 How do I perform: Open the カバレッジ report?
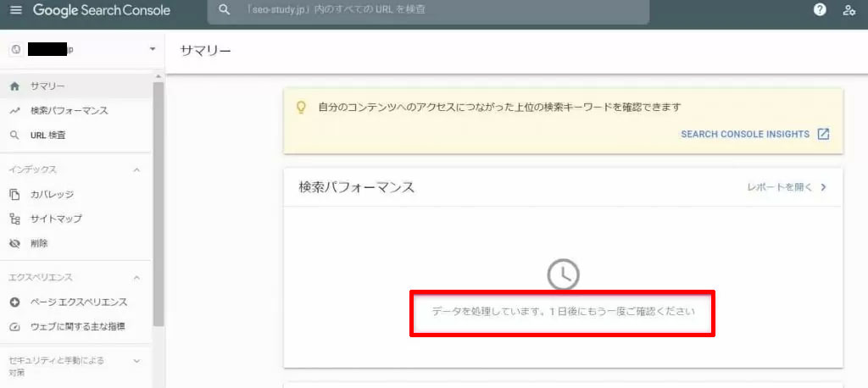(52, 195)
